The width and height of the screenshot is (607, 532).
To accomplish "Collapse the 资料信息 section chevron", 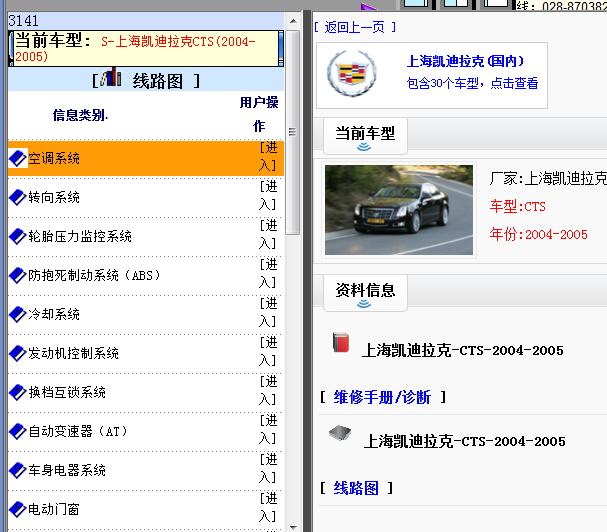I will pos(364,304).
